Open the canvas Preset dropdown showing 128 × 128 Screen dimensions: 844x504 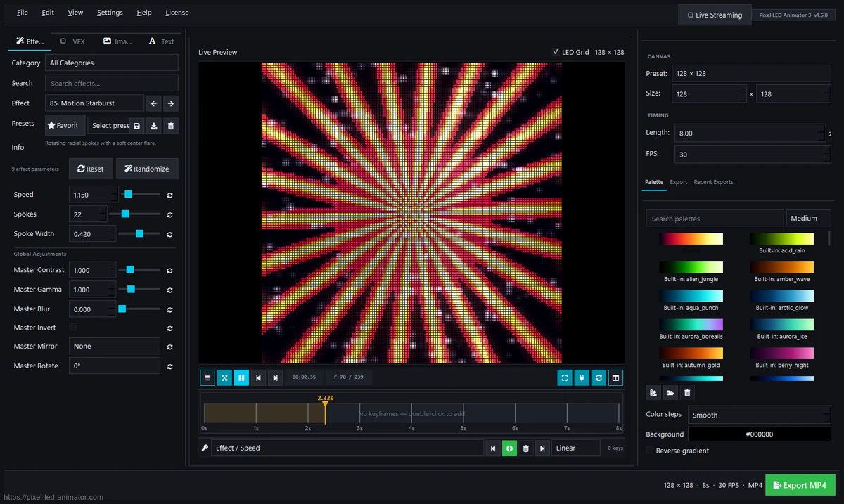tap(751, 73)
